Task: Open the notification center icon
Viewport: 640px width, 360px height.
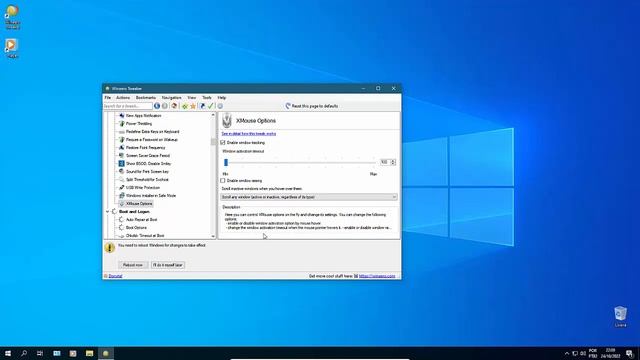Action: coord(629,353)
